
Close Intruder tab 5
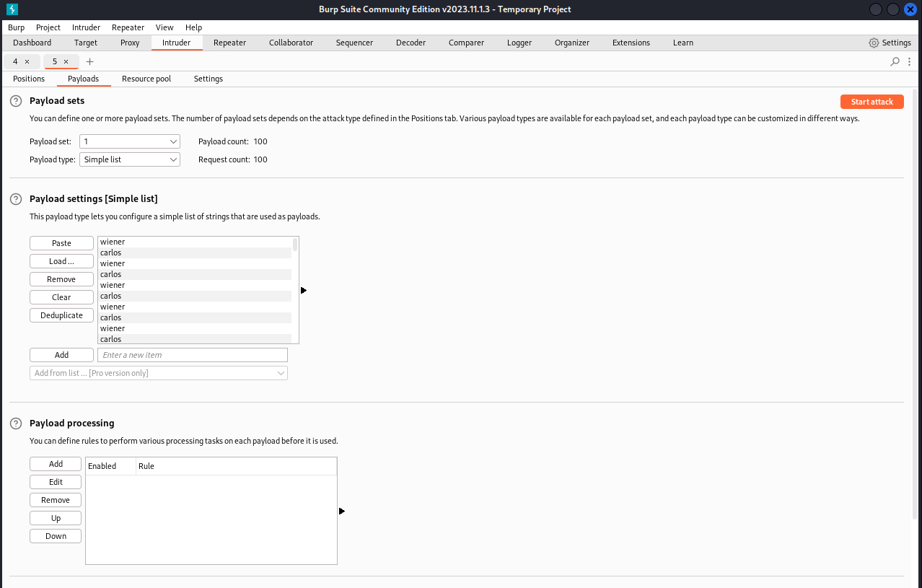click(x=66, y=62)
